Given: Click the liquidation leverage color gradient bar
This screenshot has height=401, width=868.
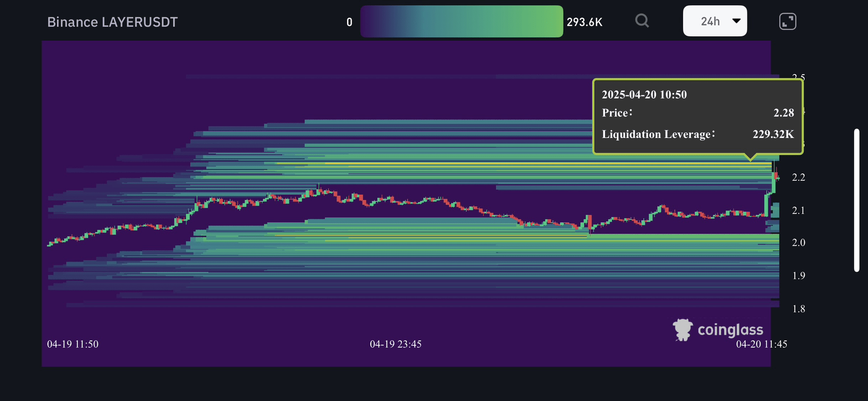Looking at the screenshot, I should tap(461, 21).
